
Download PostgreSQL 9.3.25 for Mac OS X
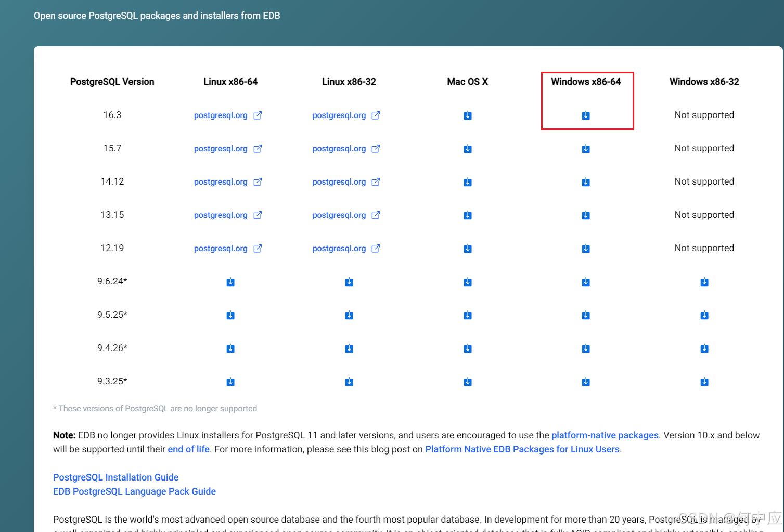468,382
